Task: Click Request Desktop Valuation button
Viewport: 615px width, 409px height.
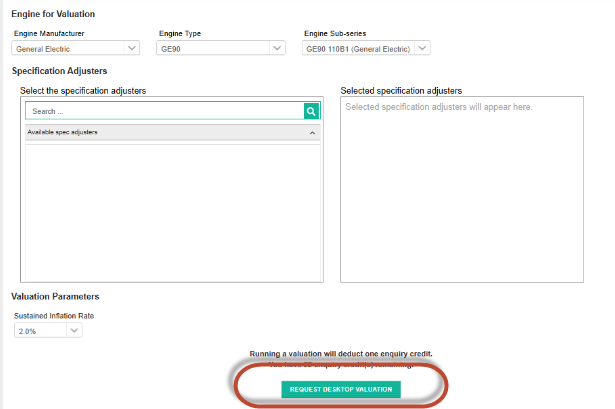Action: [x=340, y=389]
